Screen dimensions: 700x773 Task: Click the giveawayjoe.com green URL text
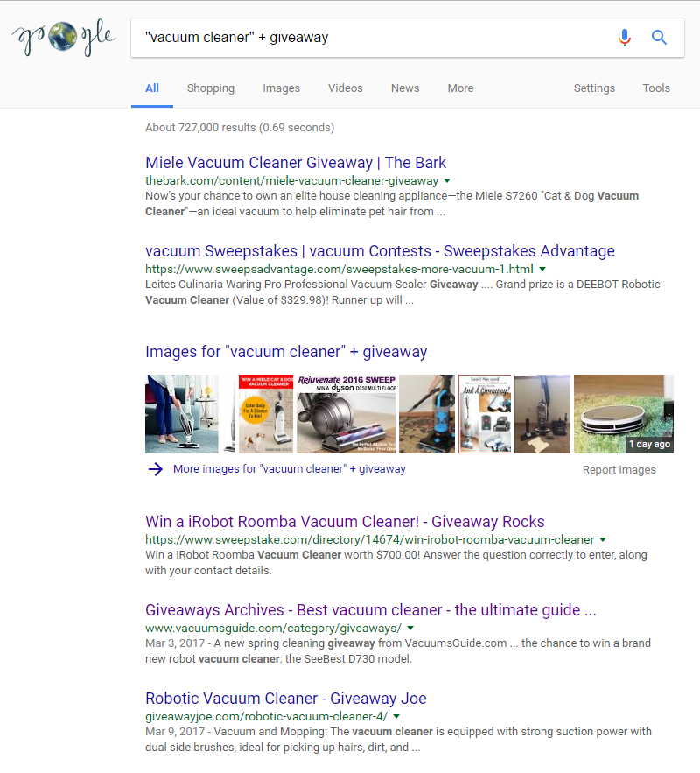click(x=267, y=716)
